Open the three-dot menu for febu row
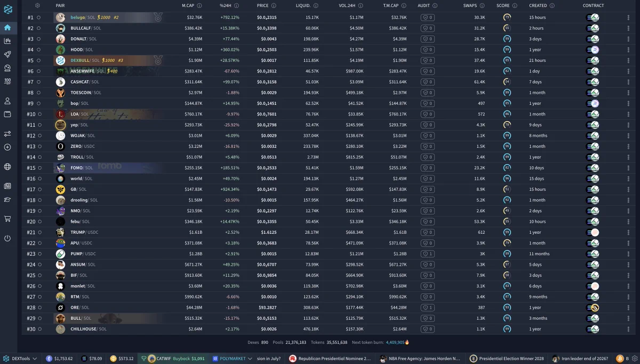Screen dimensions: 640x364 (628, 221)
